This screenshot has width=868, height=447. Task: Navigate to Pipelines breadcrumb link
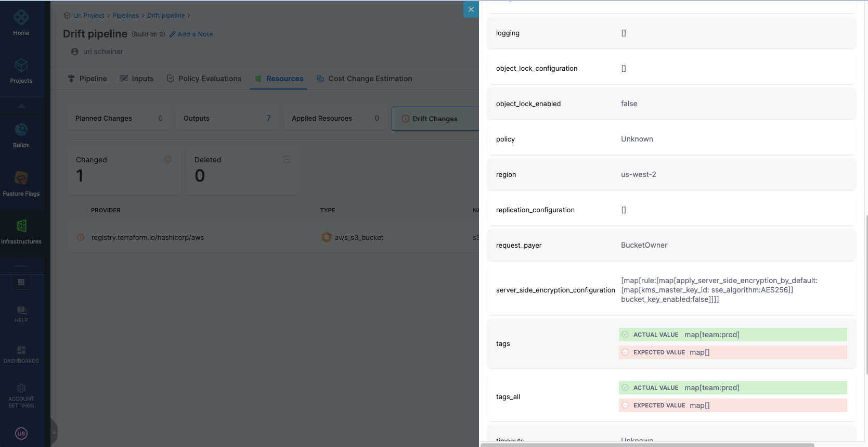point(125,16)
